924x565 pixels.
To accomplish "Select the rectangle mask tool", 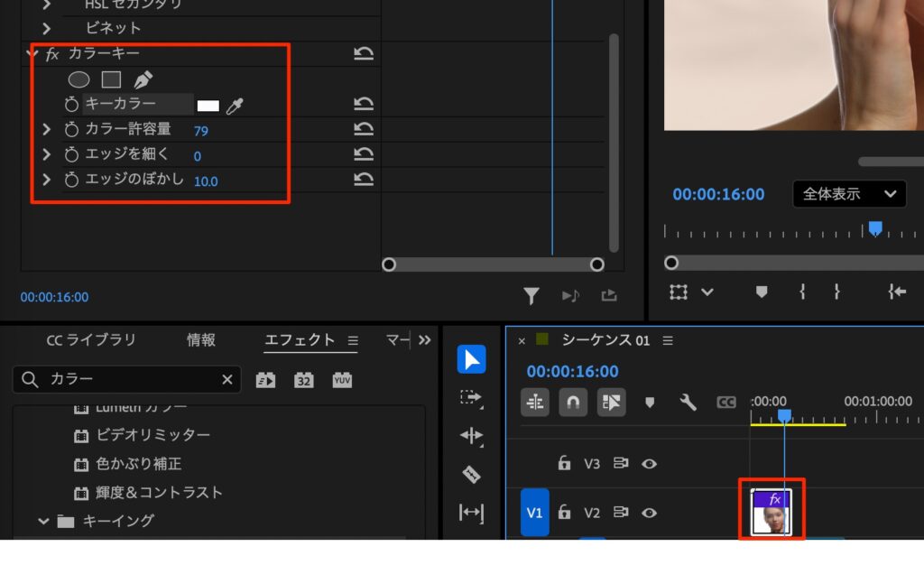I will [111, 80].
